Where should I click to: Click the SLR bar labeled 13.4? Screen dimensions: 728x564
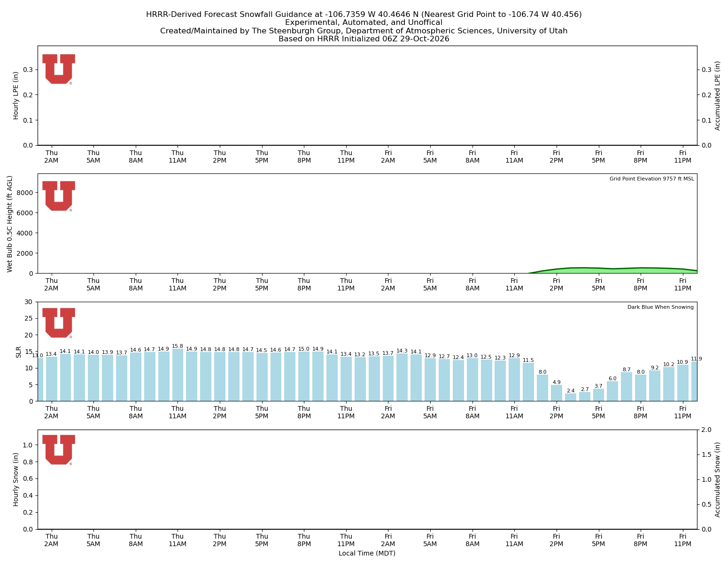click(x=51, y=379)
